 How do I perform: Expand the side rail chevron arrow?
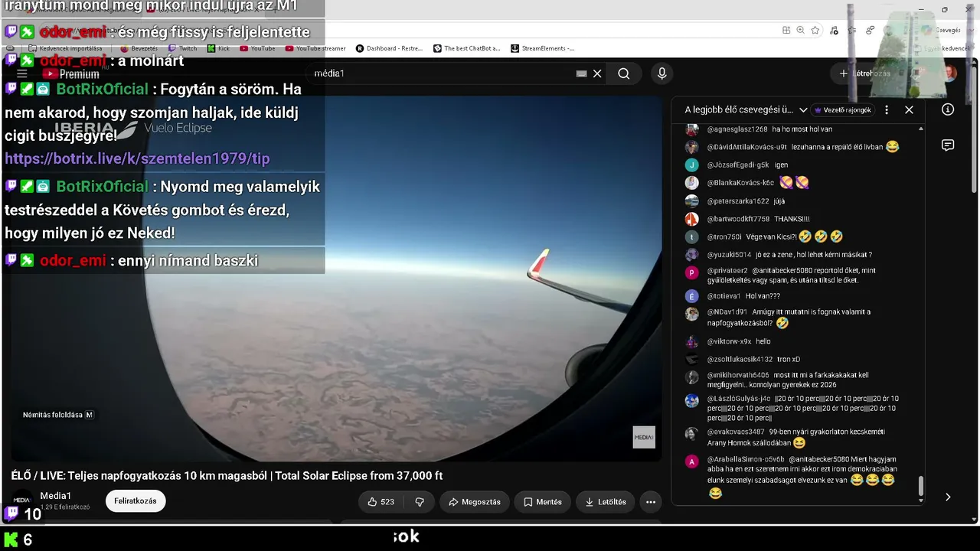948,497
